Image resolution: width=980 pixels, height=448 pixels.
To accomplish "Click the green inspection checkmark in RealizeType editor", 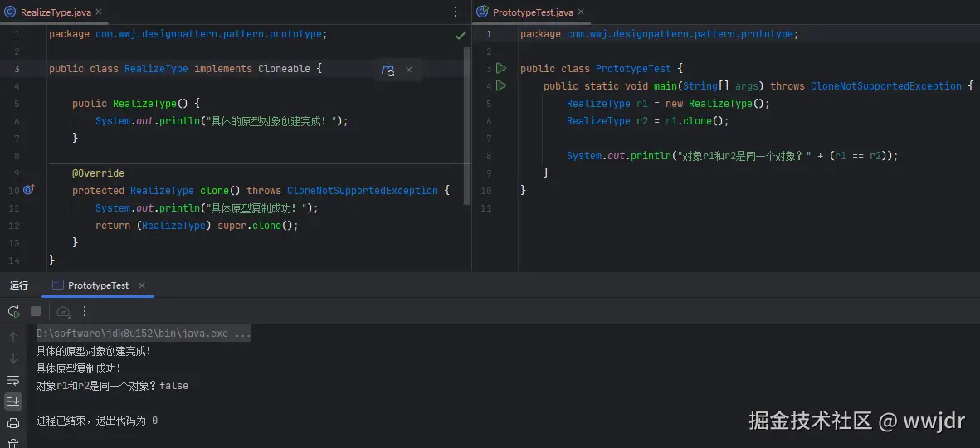I will coord(460,36).
